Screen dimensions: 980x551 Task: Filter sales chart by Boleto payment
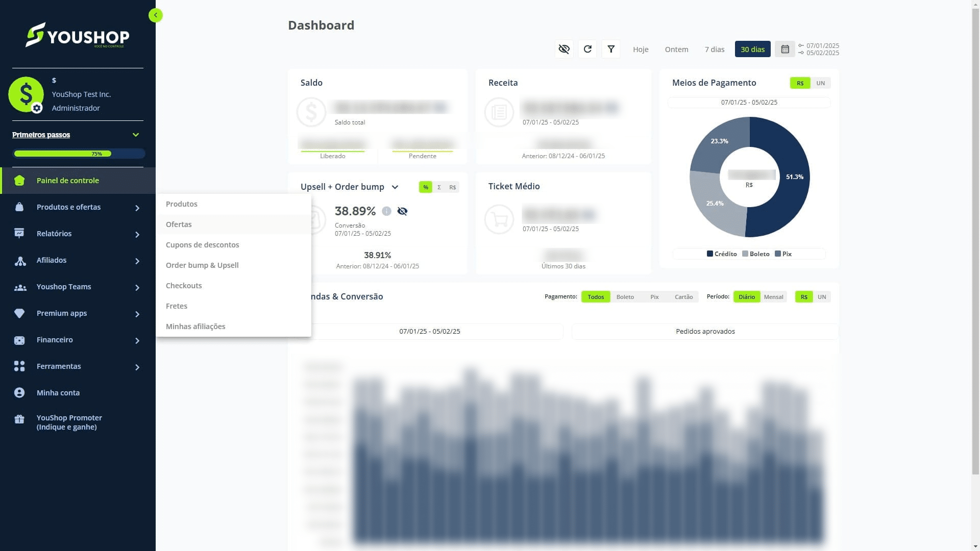[625, 297]
